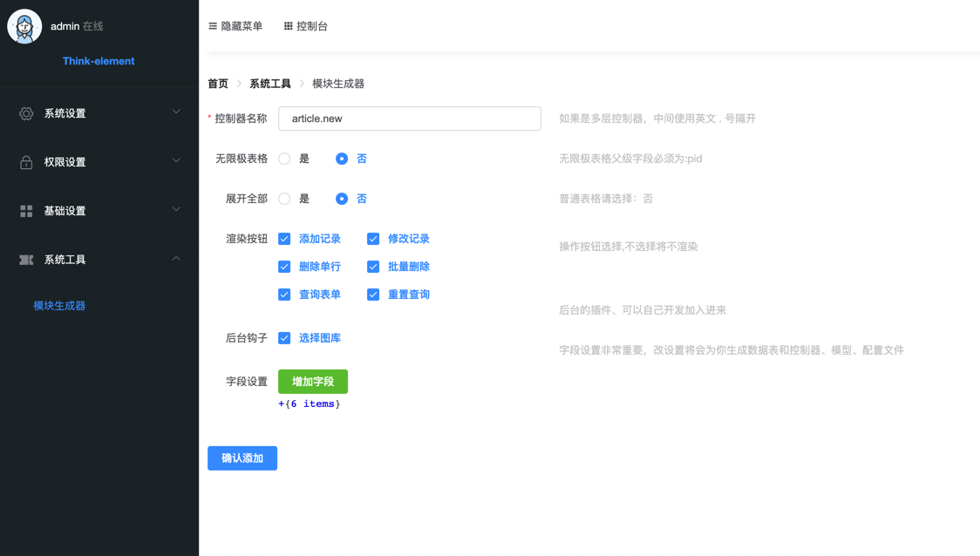This screenshot has height=556, width=980.
Task: Select 是 for 展开全部
Action: click(284, 199)
